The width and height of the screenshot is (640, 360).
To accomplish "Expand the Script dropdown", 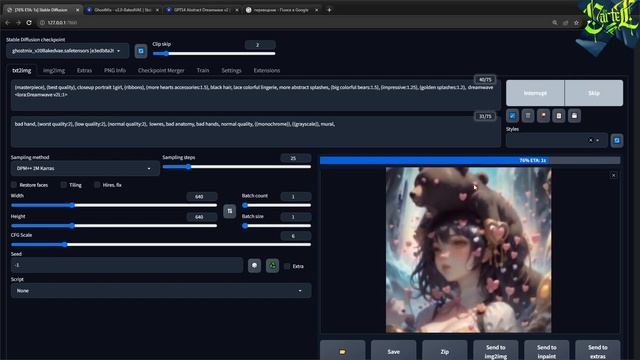I will click(x=161, y=291).
